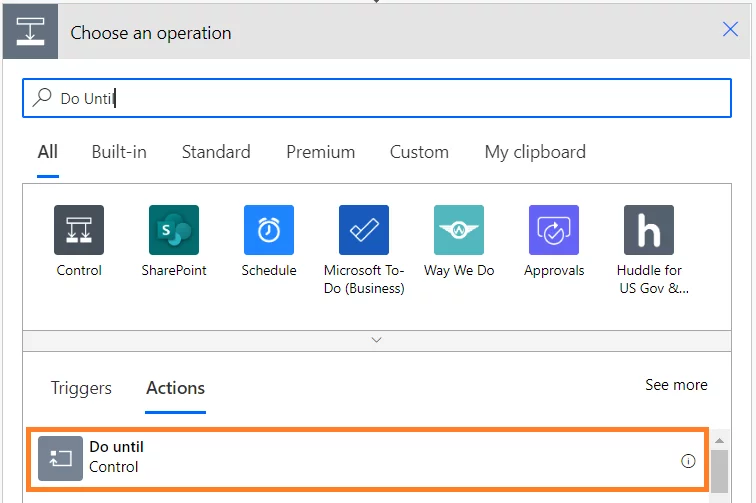Click the scrollbar up arrow
This screenshot has height=503, width=756.
(x=719, y=440)
